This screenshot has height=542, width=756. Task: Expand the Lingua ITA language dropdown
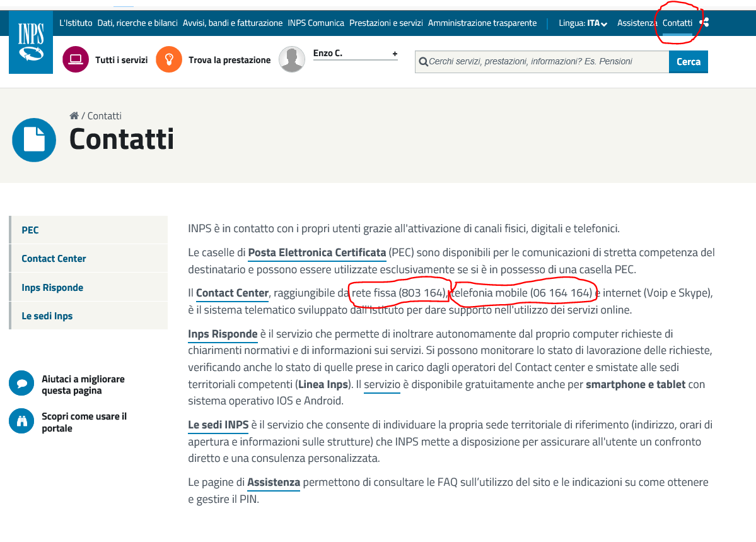click(596, 23)
